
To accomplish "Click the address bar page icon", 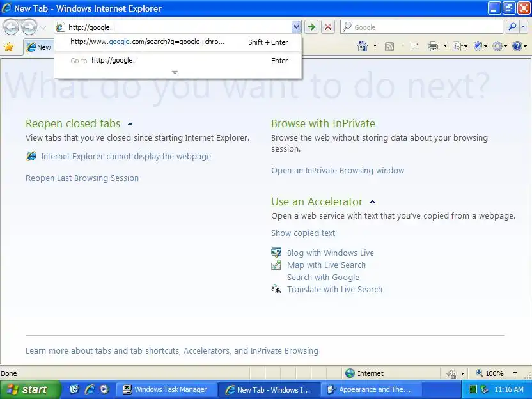I will coord(60,27).
